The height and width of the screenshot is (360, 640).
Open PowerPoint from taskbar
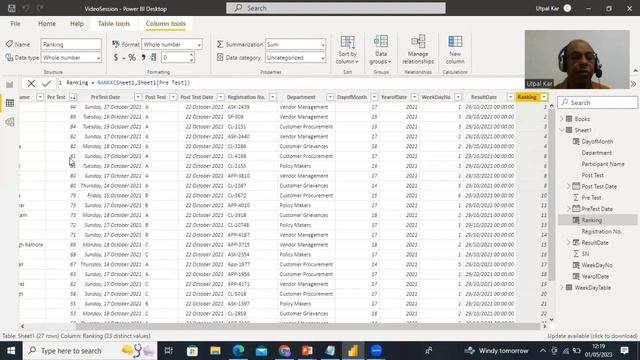(307, 351)
